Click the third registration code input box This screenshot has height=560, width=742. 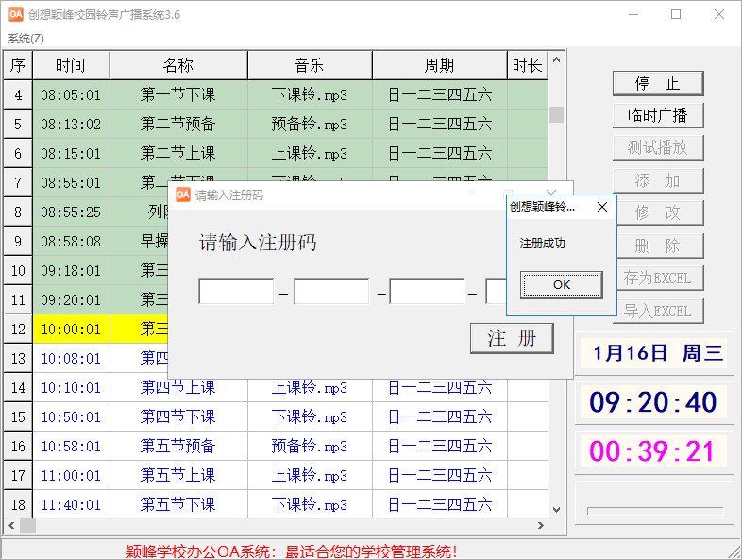pyautogui.click(x=427, y=292)
